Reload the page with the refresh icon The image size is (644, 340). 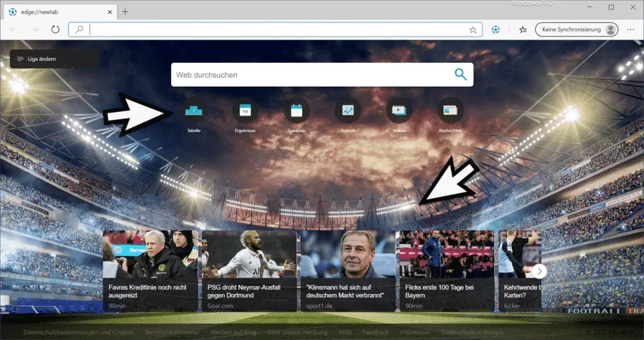[x=55, y=30]
